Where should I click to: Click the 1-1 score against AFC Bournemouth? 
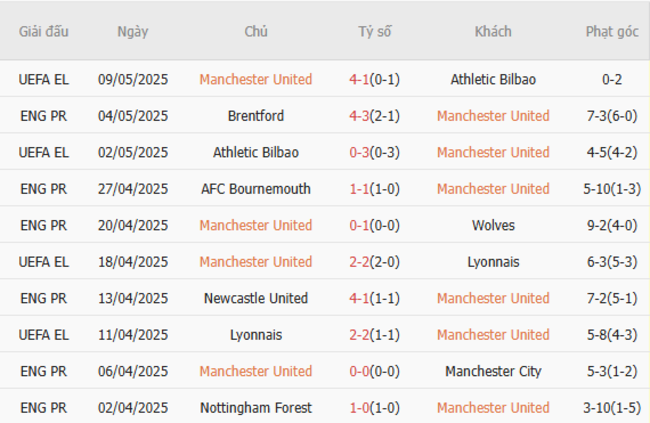(359, 189)
